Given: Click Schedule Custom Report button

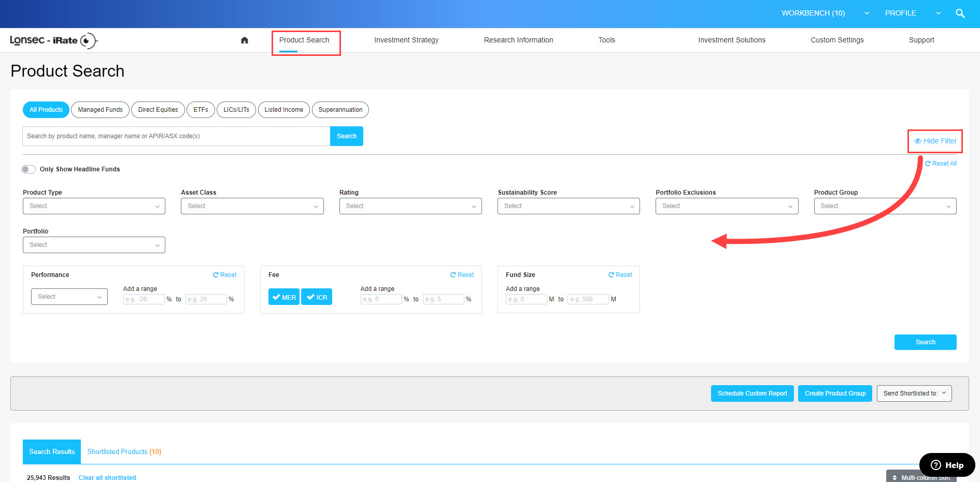Looking at the screenshot, I should point(752,393).
